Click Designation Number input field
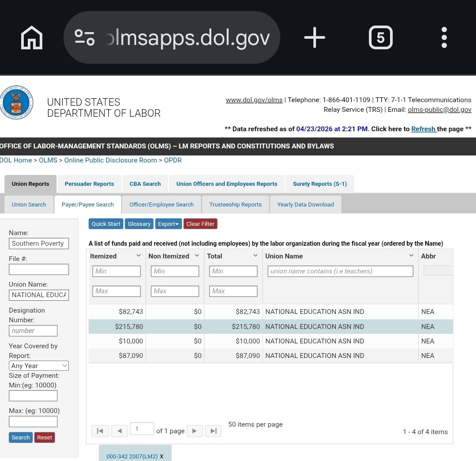 33,331
